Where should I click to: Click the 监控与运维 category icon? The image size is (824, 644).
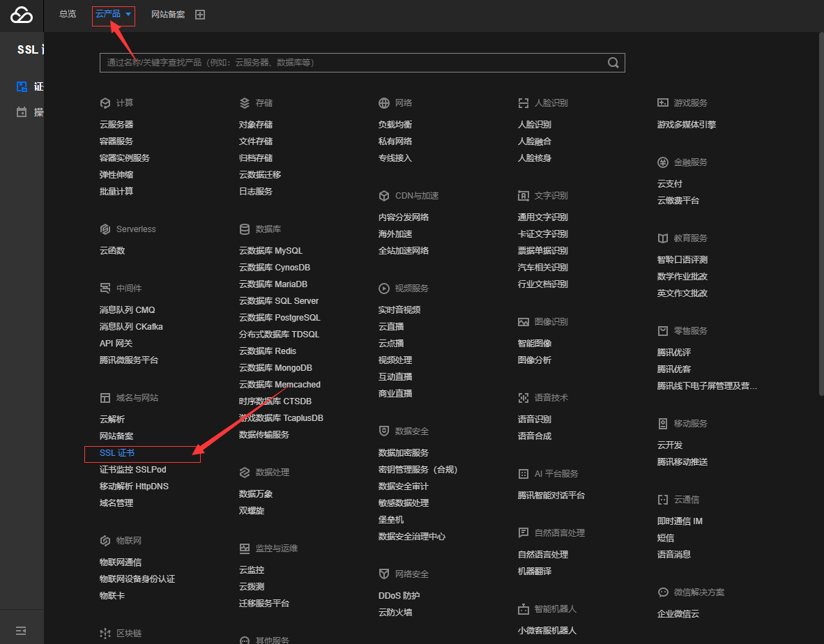pyautogui.click(x=245, y=549)
